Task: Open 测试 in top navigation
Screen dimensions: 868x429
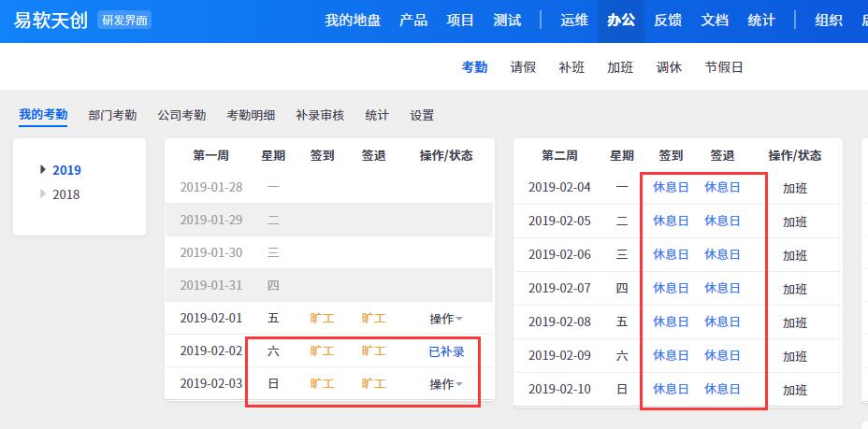Action: click(508, 21)
